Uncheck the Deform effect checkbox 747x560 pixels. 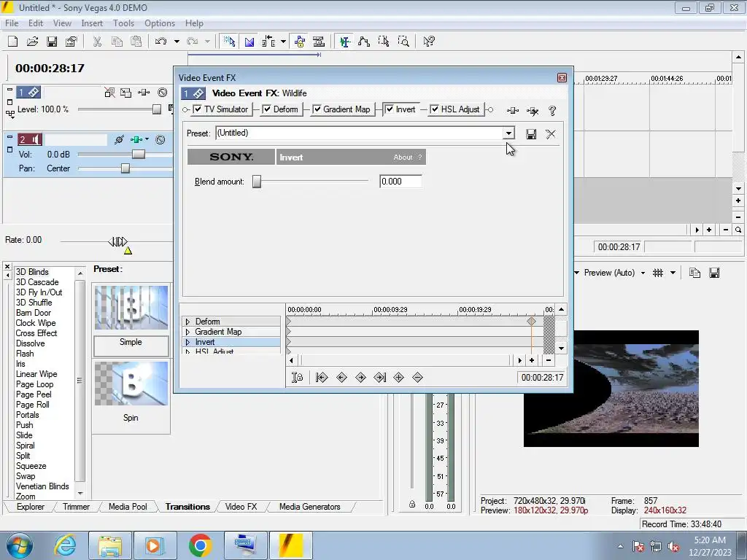pos(267,109)
